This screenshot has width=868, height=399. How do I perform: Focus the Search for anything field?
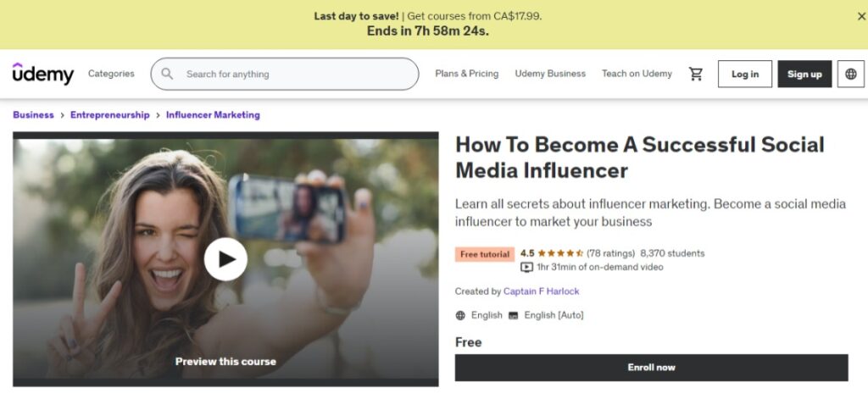click(285, 75)
